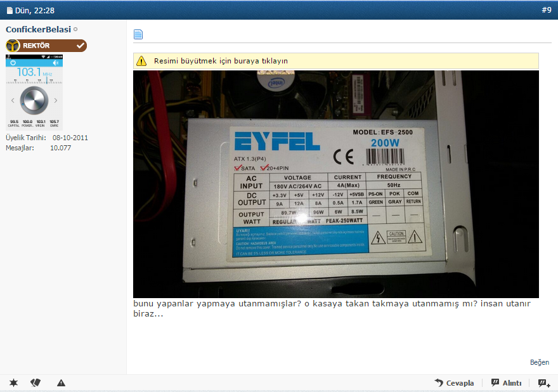Open the ConfickerBelasi avatar image
This screenshot has width=558, height=392.
(34, 92)
